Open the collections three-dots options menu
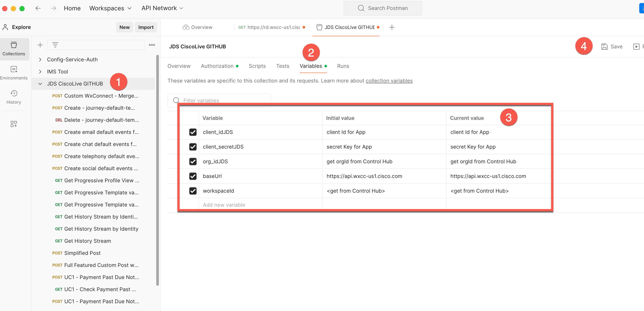 click(152, 45)
